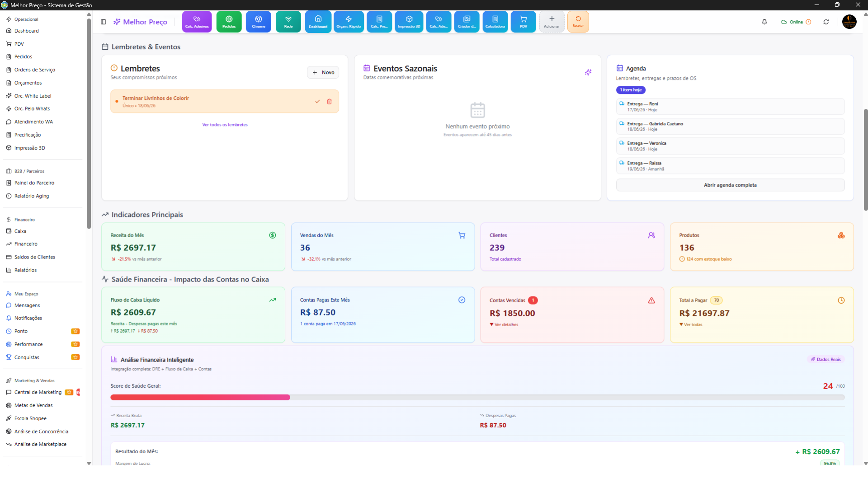Click the Contas Vencidas warning icon

point(651,300)
